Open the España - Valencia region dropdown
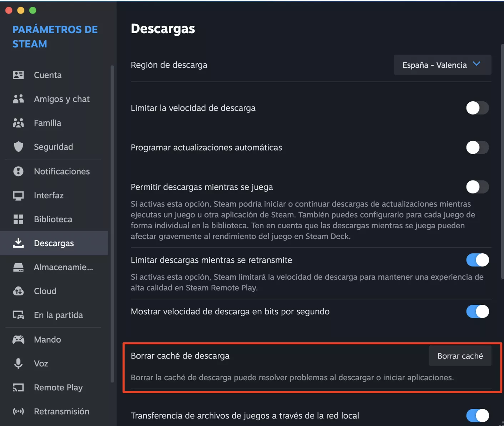Screen dimensions: 504x426 click(442, 65)
